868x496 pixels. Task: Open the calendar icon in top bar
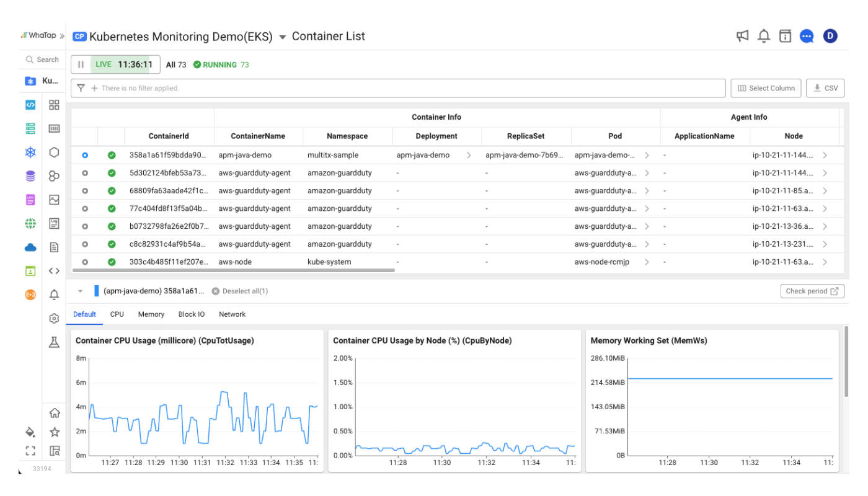coord(785,36)
